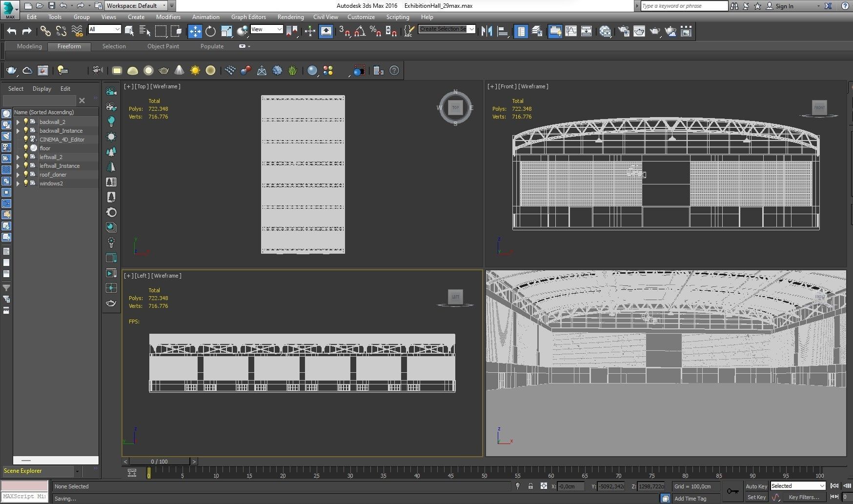Select the Link tool
Screen dimensions: 853x504
[45, 31]
